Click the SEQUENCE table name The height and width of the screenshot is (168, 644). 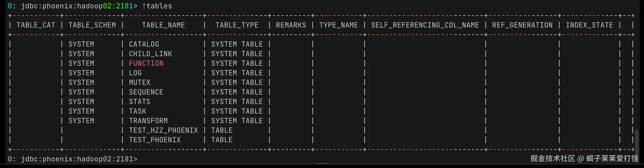pyautogui.click(x=146, y=92)
